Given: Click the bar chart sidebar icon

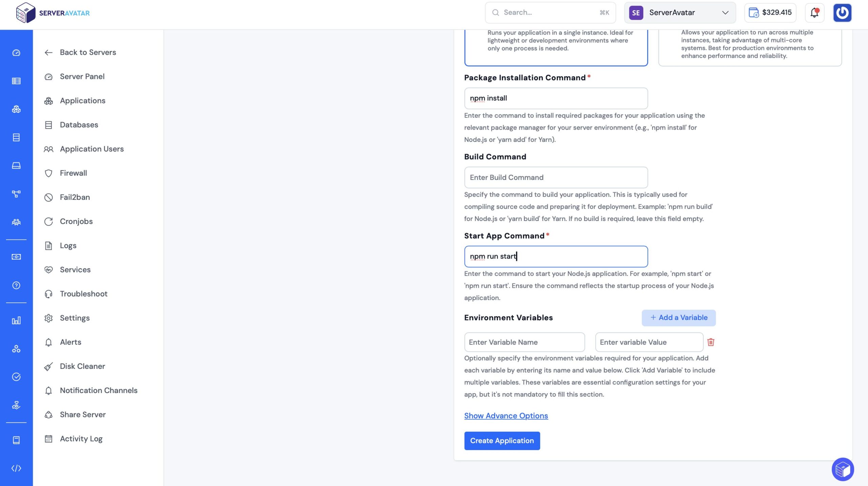Looking at the screenshot, I should click(x=16, y=320).
